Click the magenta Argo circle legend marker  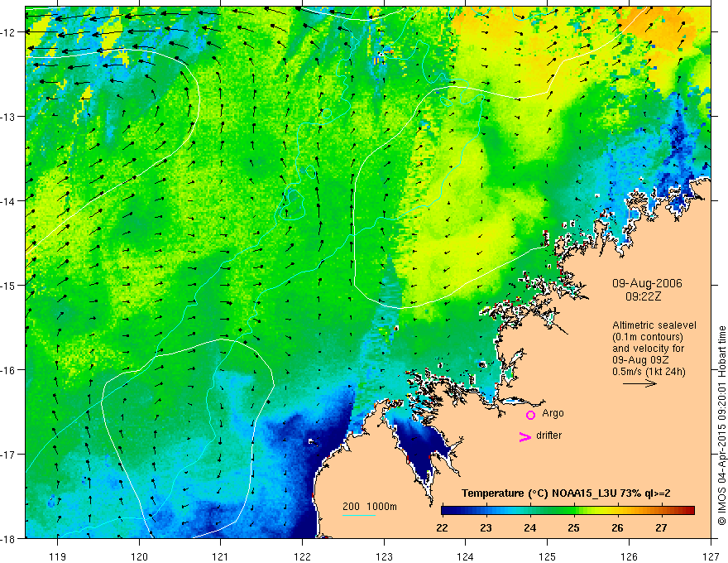coord(530,415)
